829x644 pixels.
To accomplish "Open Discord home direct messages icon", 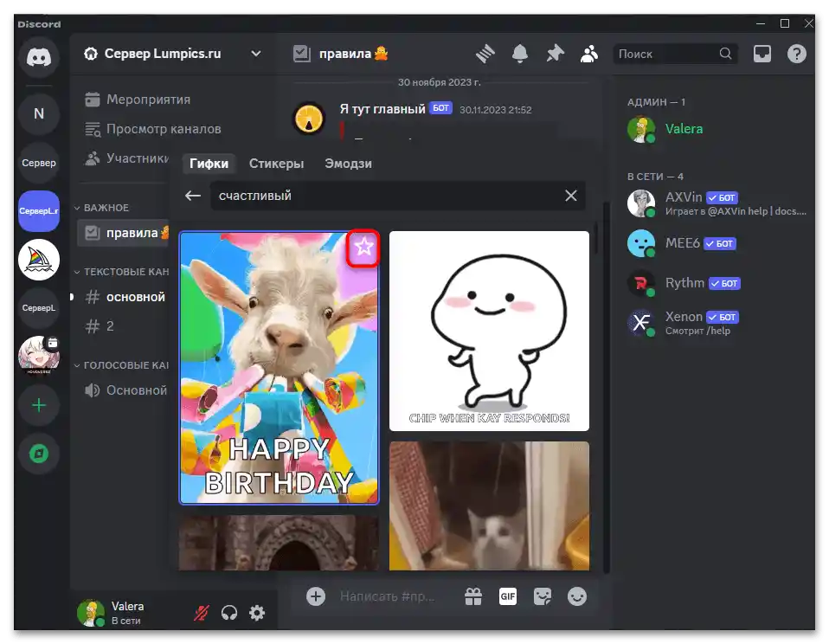I will [x=39, y=56].
